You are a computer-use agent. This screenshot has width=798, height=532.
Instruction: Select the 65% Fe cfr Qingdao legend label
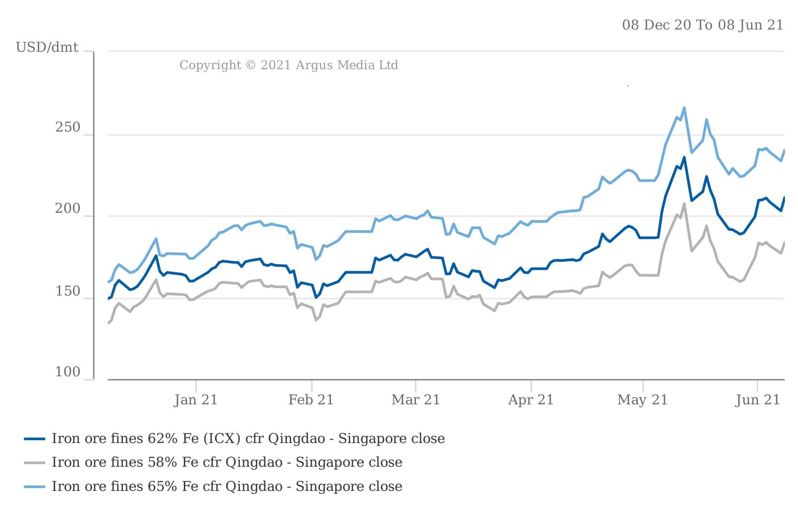tap(227, 487)
